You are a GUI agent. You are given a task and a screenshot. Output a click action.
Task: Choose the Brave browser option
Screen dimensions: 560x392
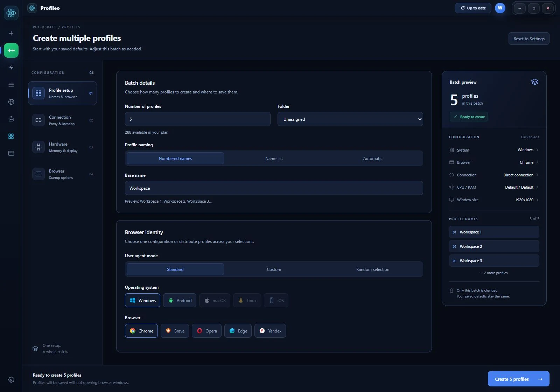click(x=175, y=331)
